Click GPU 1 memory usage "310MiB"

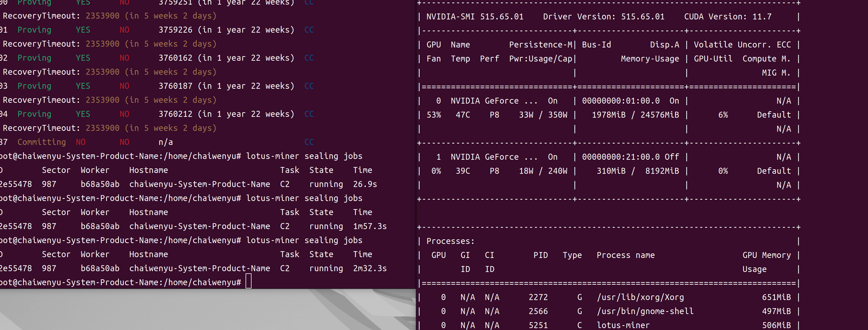(x=611, y=171)
